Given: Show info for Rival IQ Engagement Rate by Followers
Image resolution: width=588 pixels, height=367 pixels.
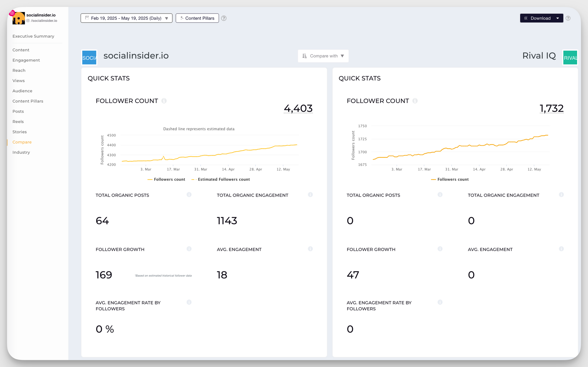Looking at the screenshot, I should coord(440,302).
